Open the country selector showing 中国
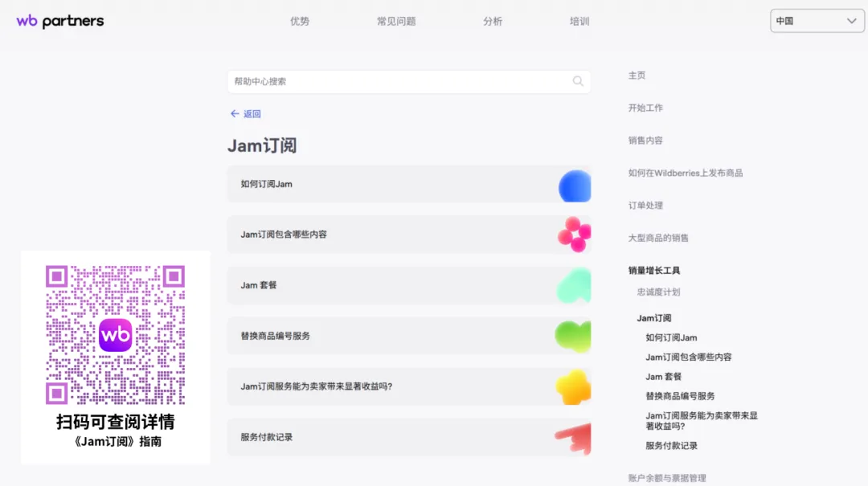This screenshot has width=868, height=486. (x=817, y=20)
